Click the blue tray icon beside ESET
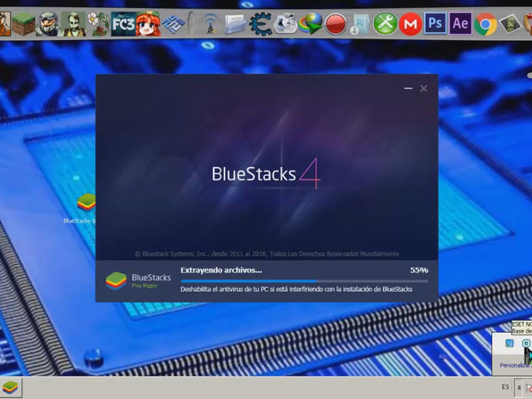 (x=510, y=343)
